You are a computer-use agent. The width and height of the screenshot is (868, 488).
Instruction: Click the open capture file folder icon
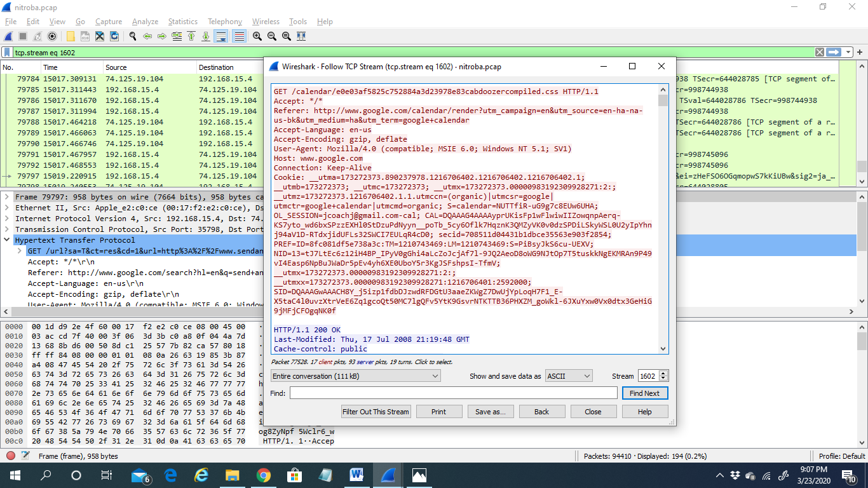(71, 36)
